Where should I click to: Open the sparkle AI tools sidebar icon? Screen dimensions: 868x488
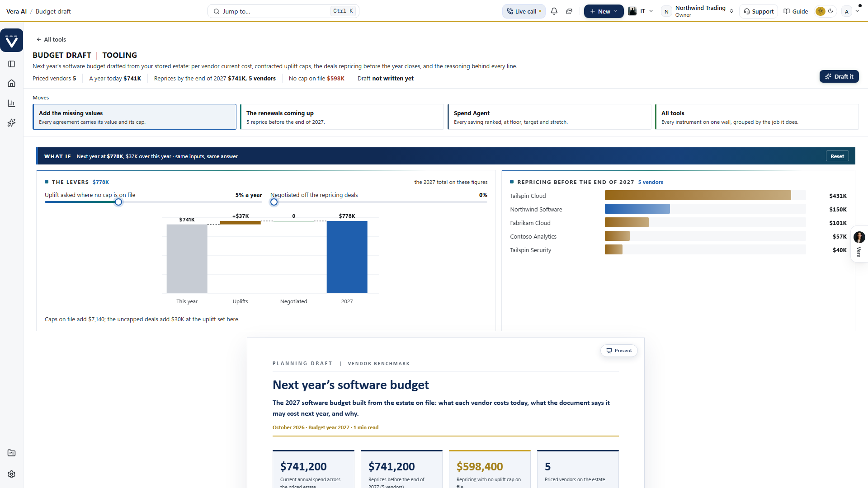(12, 123)
